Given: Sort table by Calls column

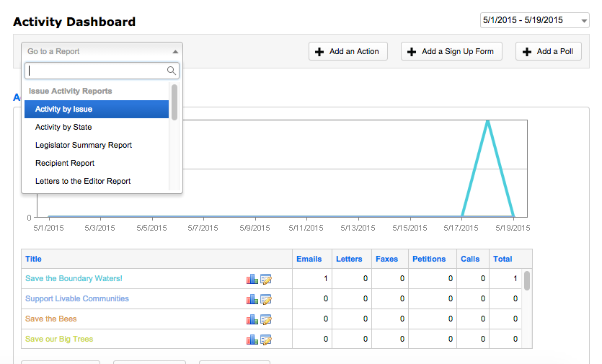Looking at the screenshot, I should coord(470,259).
